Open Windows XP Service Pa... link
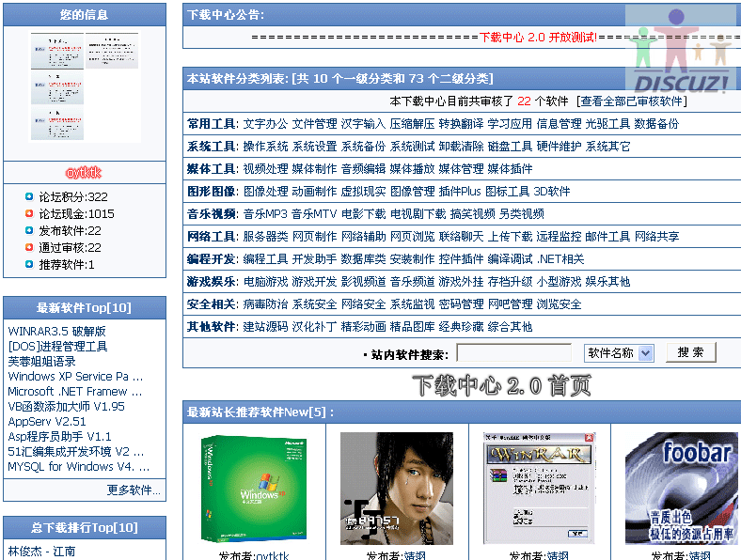This screenshot has width=741, height=560. 75,377
